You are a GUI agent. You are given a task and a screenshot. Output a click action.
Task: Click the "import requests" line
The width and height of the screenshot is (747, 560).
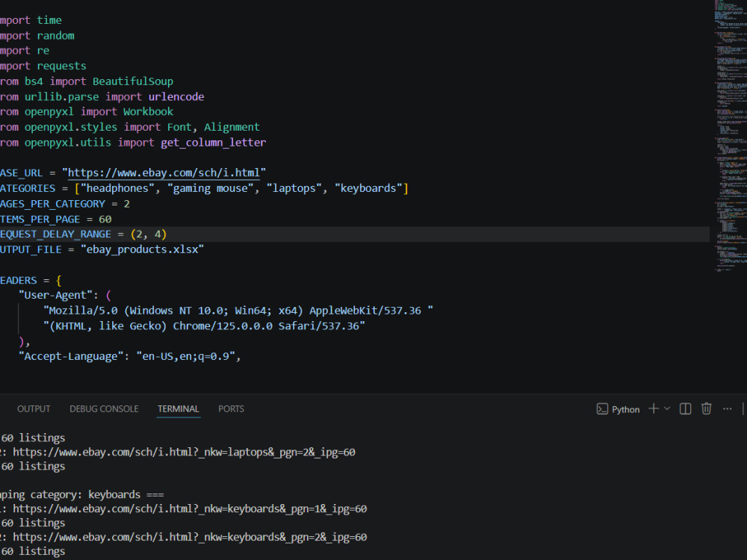[43, 66]
